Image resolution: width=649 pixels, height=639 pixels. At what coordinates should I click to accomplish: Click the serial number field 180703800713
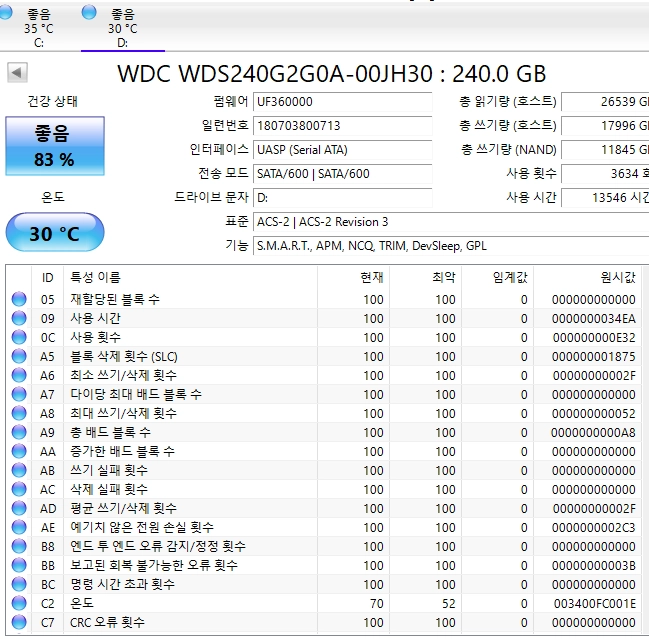[343, 126]
